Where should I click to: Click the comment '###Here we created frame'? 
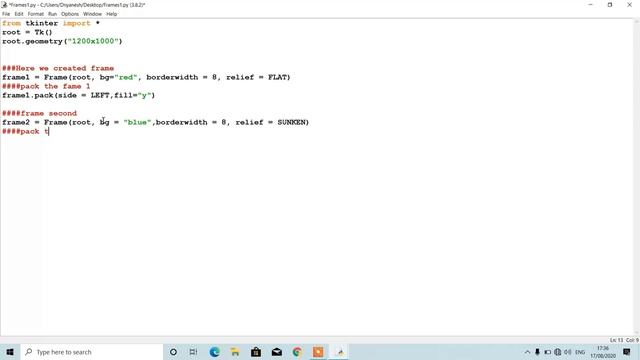pyautogui.click(x=58, y=68)
